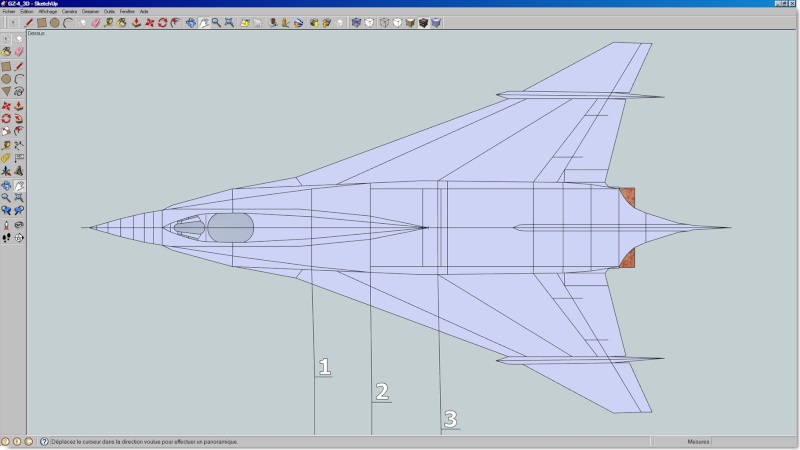Select the Zoom magnifier in the left palette
The width and height of the screenshot is (800, 450).
(6, 198)
